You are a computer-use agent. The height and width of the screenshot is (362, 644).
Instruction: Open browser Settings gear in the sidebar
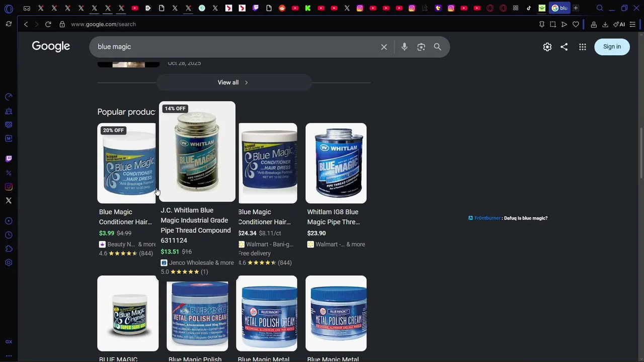[x=9, y=262]
